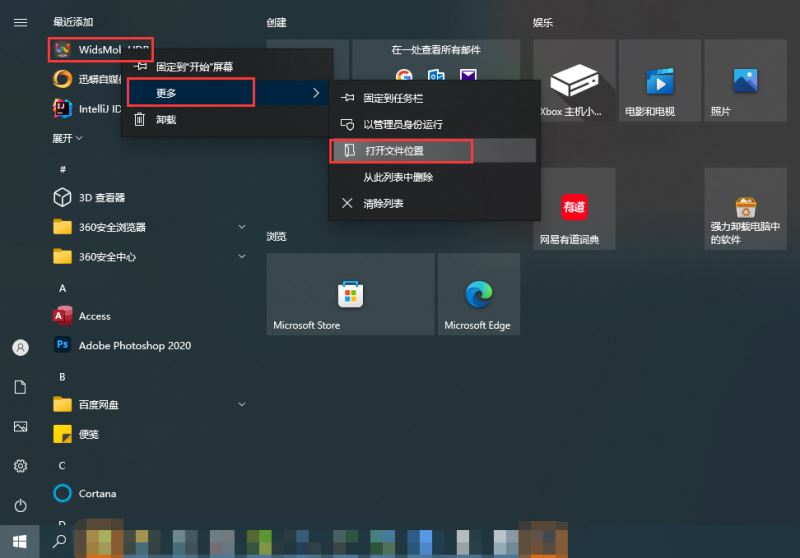
Task: Click the Power icon in sidebar
Action: [20, 505]
